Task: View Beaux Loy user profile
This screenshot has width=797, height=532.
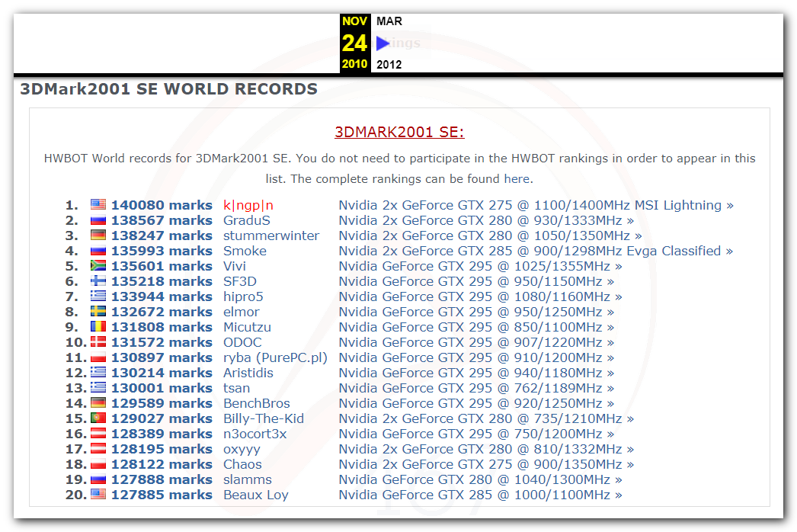Action: pos(256,495)
